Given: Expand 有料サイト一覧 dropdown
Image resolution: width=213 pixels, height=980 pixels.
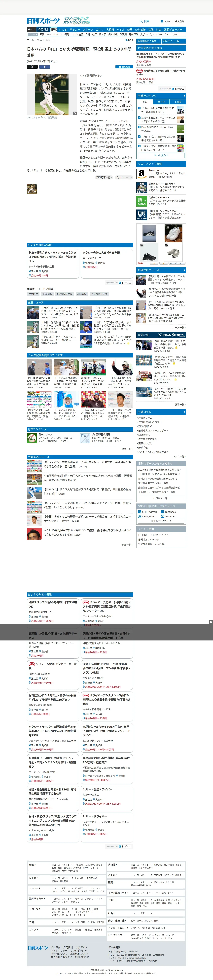Looking at the screenshot, I should pyautogui.click(x=174, y=41).
